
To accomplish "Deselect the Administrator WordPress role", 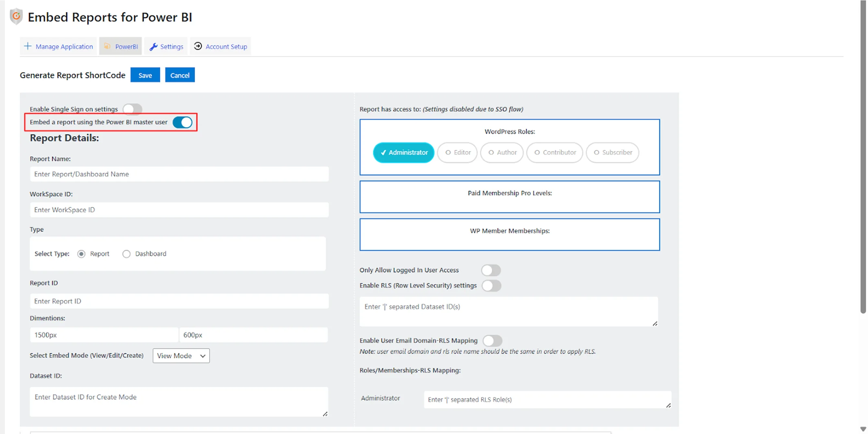I will pyautogui.click(x=403, y=152).
